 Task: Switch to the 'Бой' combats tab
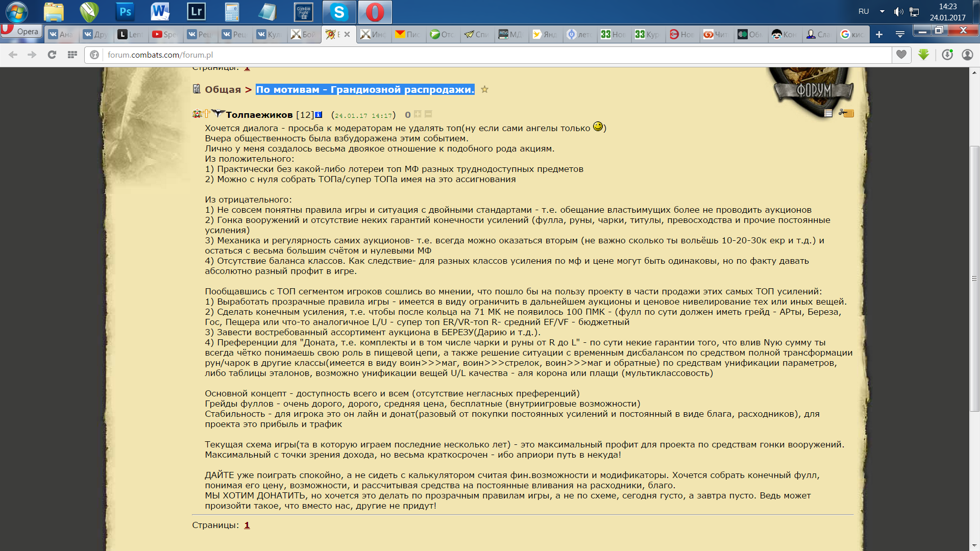tap(304, 34)
